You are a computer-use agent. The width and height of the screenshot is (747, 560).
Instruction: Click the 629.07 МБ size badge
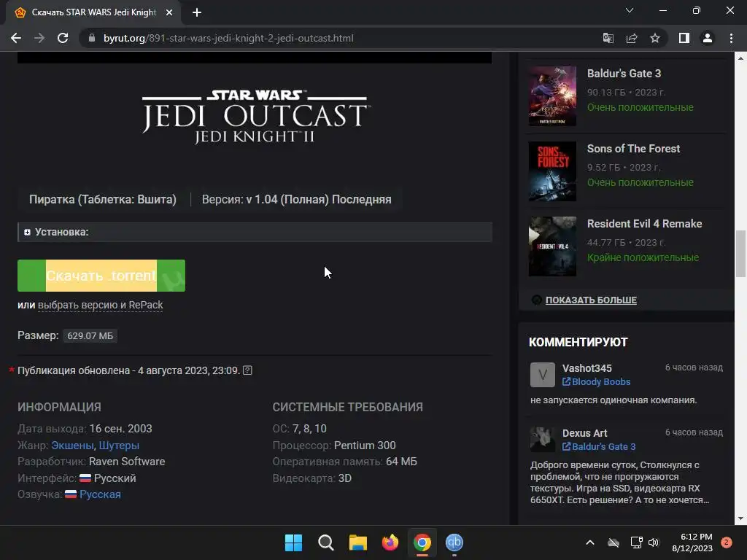90,335
